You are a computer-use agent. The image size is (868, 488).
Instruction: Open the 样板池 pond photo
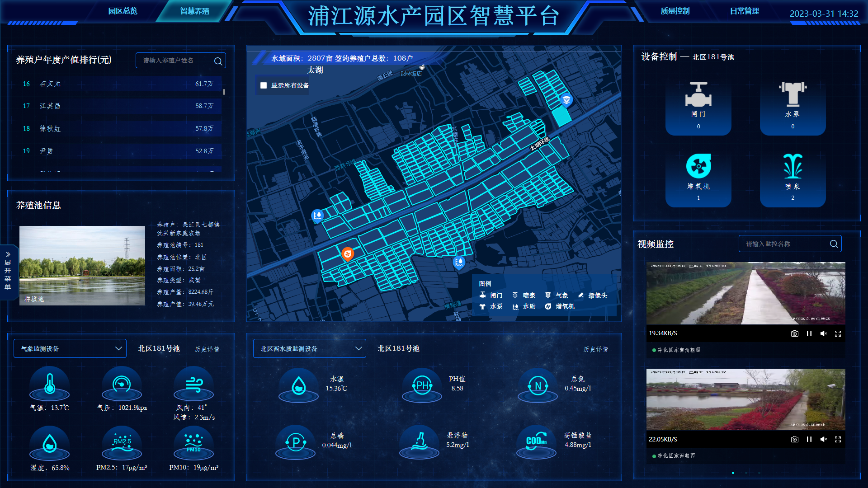point(82,266)
